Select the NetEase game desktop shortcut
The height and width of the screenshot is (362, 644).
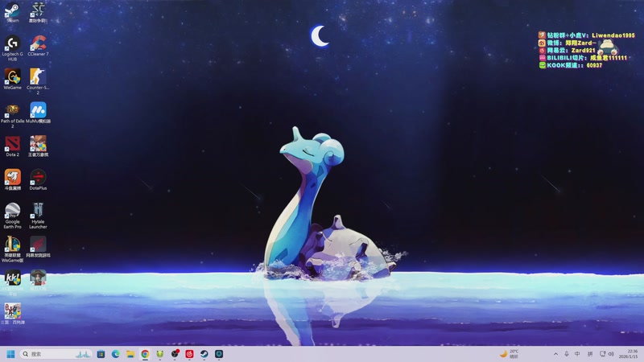click(x=38, y=247)
